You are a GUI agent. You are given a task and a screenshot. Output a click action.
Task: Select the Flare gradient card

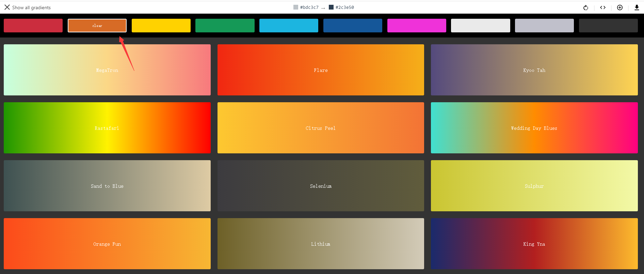[x=321, y=70]
